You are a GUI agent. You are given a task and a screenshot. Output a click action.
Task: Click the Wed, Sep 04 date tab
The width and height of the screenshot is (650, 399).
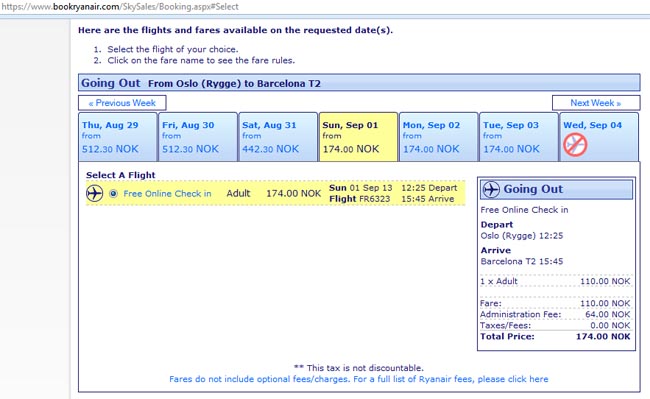coord(599,137)
